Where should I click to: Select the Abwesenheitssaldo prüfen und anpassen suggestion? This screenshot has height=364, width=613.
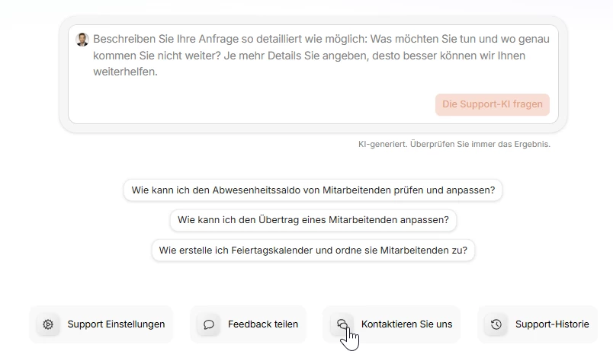[x=313, y=190]
